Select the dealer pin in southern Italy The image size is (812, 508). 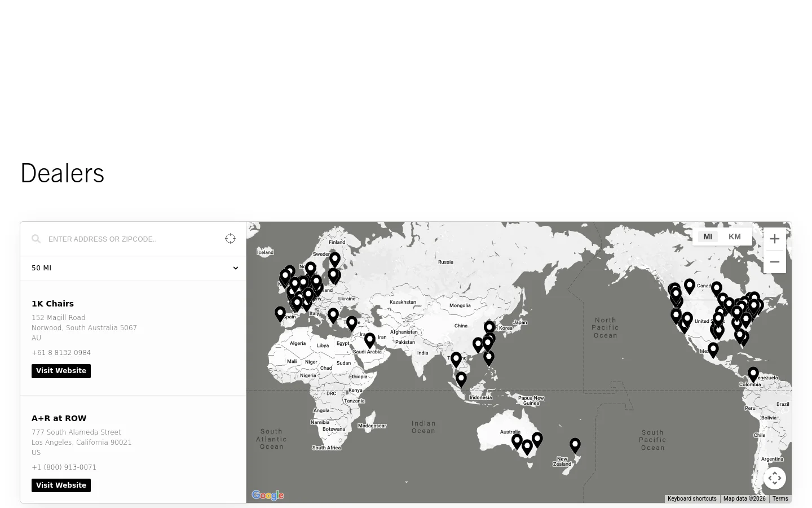(x=333, y=316)
